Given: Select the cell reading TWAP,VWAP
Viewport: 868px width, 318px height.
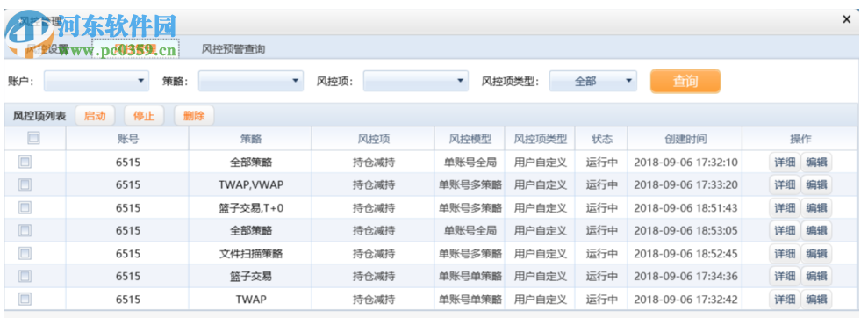Looking at the screenshot, I should [250, 185].
